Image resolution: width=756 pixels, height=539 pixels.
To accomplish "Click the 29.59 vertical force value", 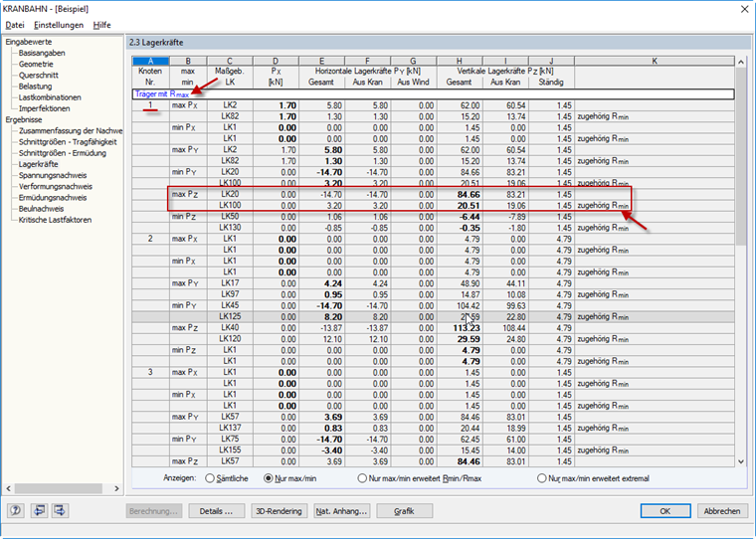I will point(460,339).
